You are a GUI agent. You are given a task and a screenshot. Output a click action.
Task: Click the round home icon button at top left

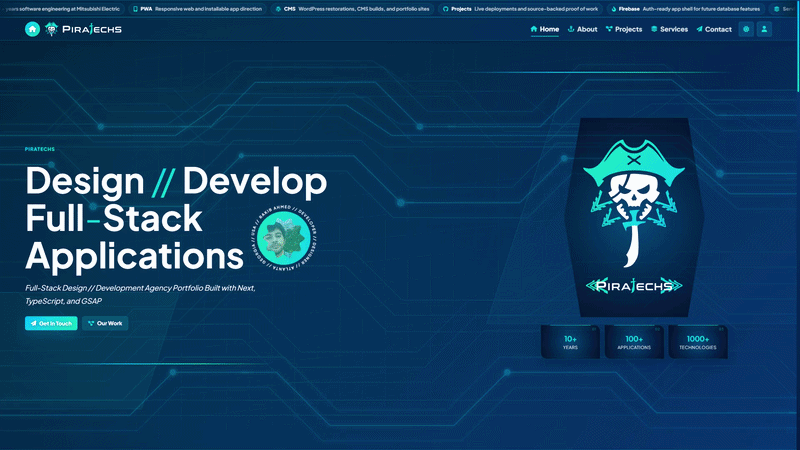pos(32,29)
